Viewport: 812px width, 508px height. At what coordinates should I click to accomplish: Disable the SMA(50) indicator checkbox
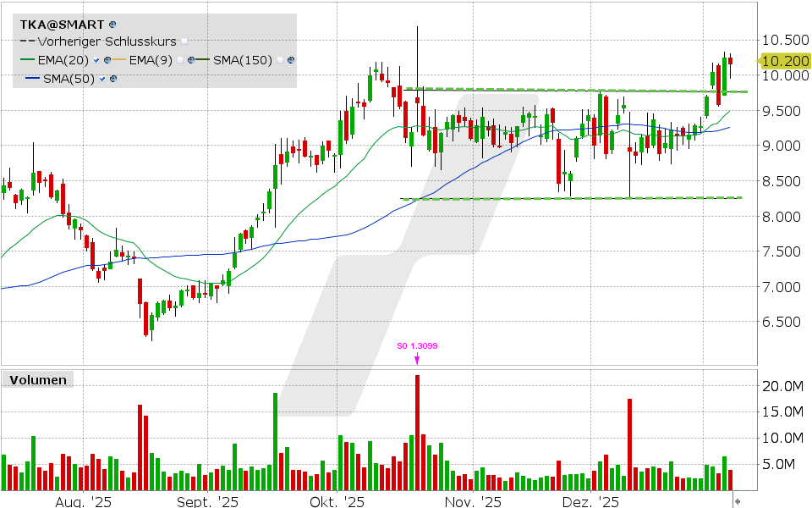[x=101, y=79]
